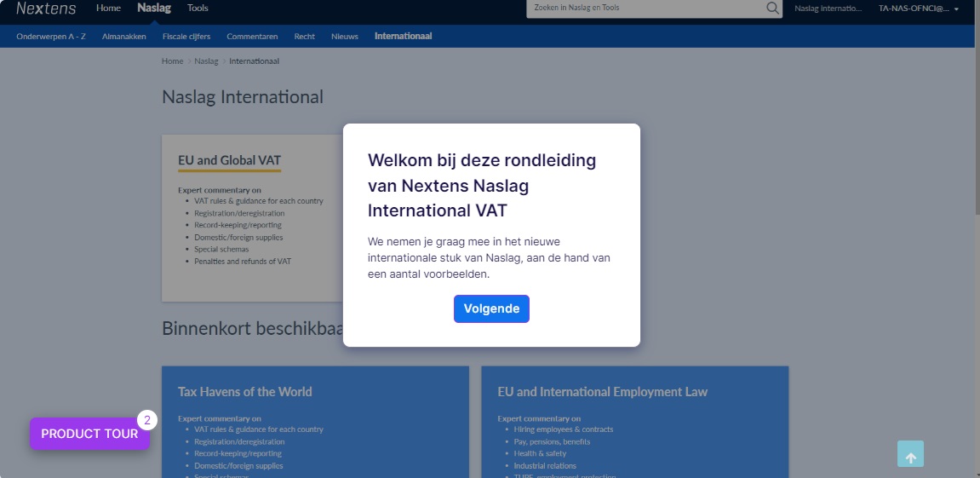Open Tax Havens of the World card
This screenshot has height=478, width=980.
[245, 392]
